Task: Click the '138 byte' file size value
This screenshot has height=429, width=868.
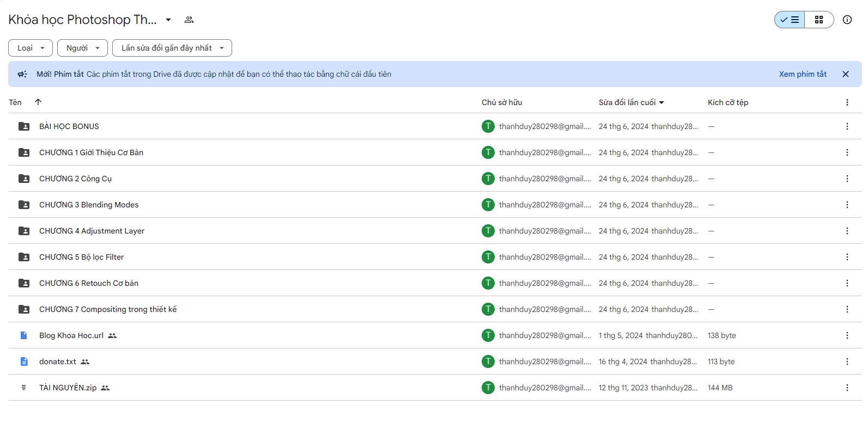Action: click(722, 335)
